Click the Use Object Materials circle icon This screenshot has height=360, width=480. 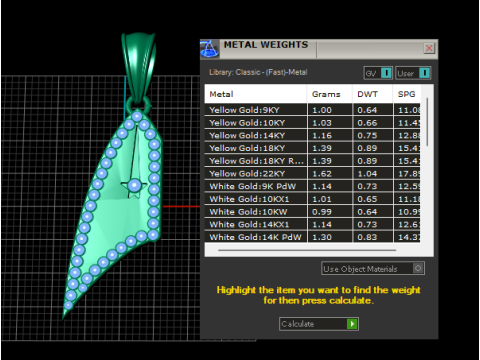[418, 268]
